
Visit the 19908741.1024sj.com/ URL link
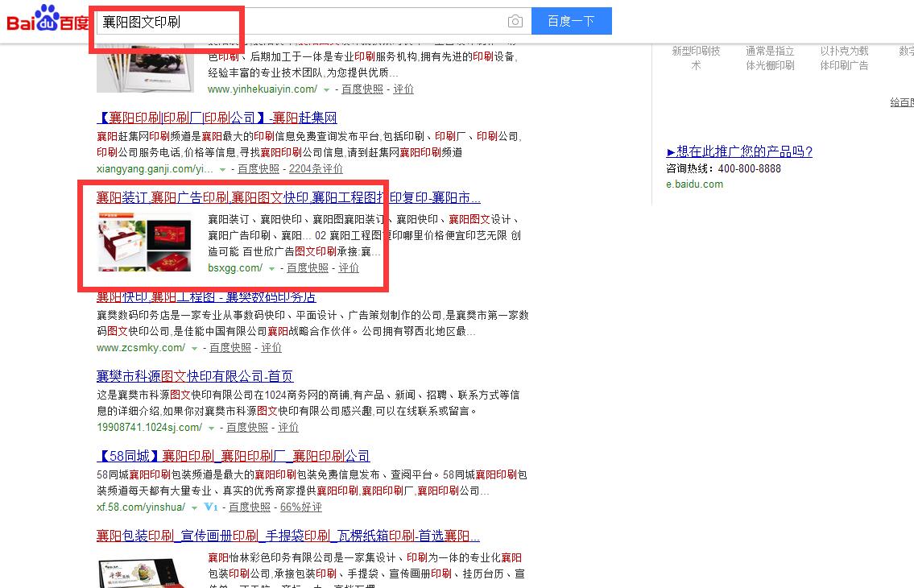tap(149, 428)
